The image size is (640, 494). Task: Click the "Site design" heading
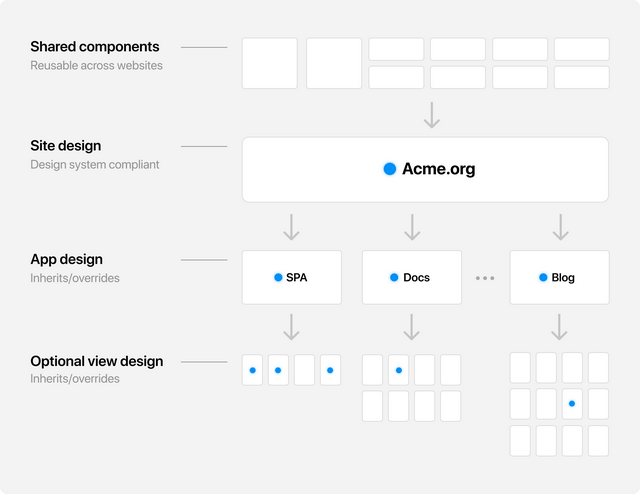pyautogui.click(x=65, y=145)
